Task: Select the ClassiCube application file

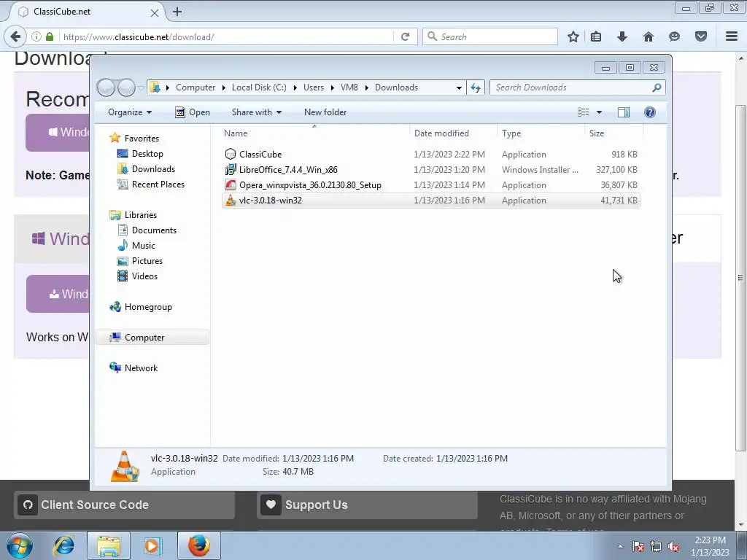Action: tap(430, 155)
